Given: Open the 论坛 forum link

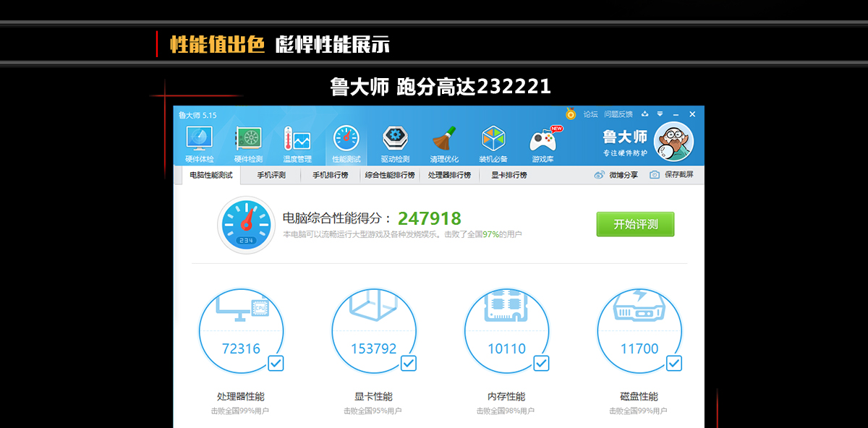Looking at the screenshot, I should 591,114.
